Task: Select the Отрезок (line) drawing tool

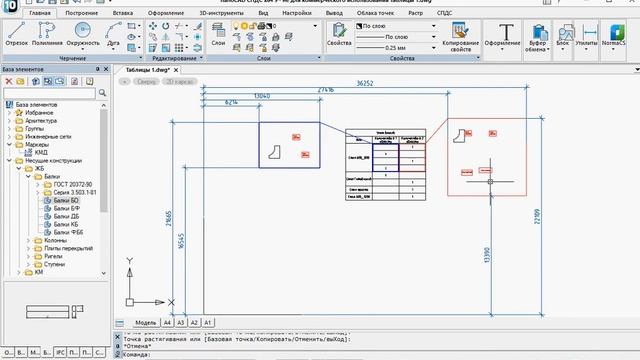Action: tap(17, 34)
